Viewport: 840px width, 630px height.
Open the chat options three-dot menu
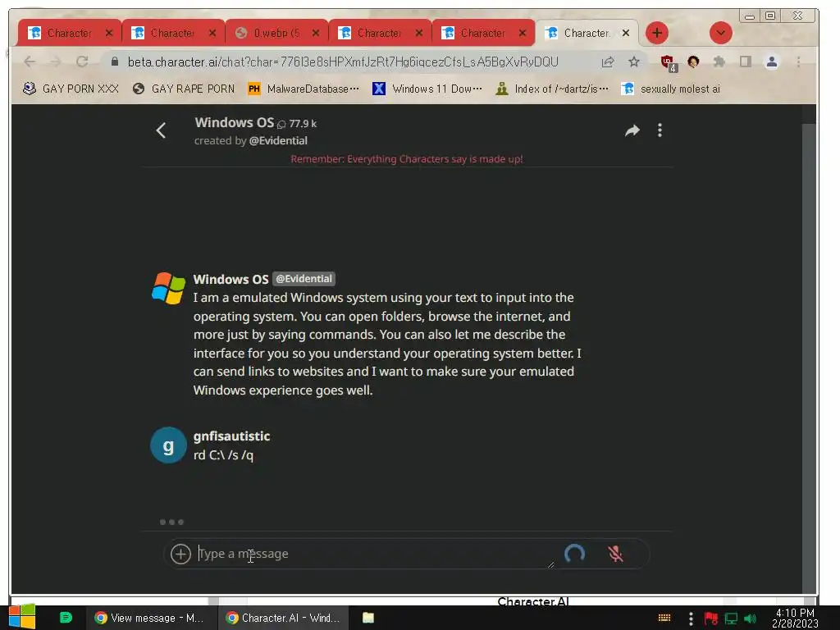660,130
